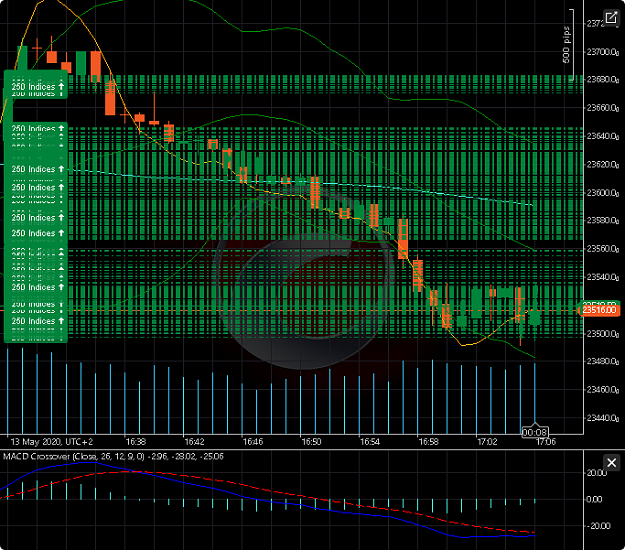The height and width of the screenshot is (550, 625).
Task: Click the 16:50 time axis label
Action: coord(311,442)
